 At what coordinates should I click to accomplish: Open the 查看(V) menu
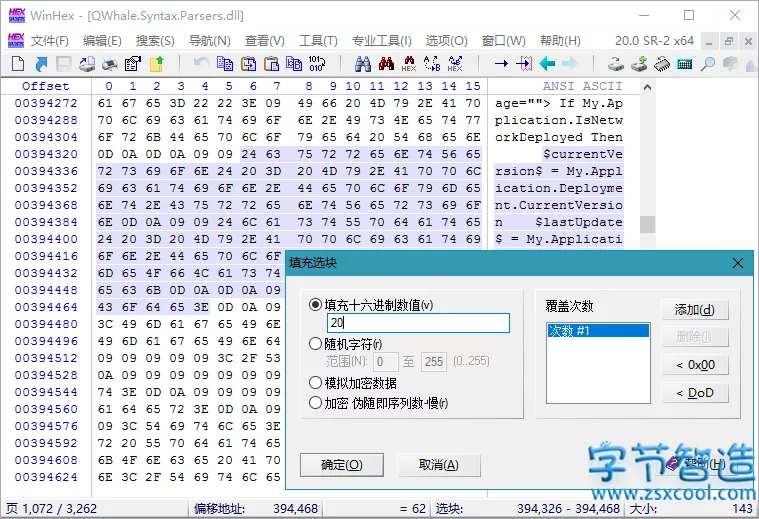coord(264,41)
